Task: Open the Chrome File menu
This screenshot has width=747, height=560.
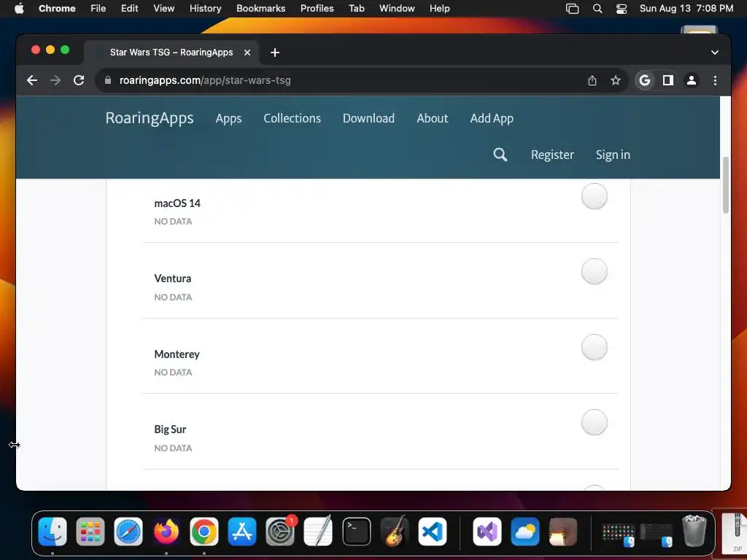Action: (98, 9)
